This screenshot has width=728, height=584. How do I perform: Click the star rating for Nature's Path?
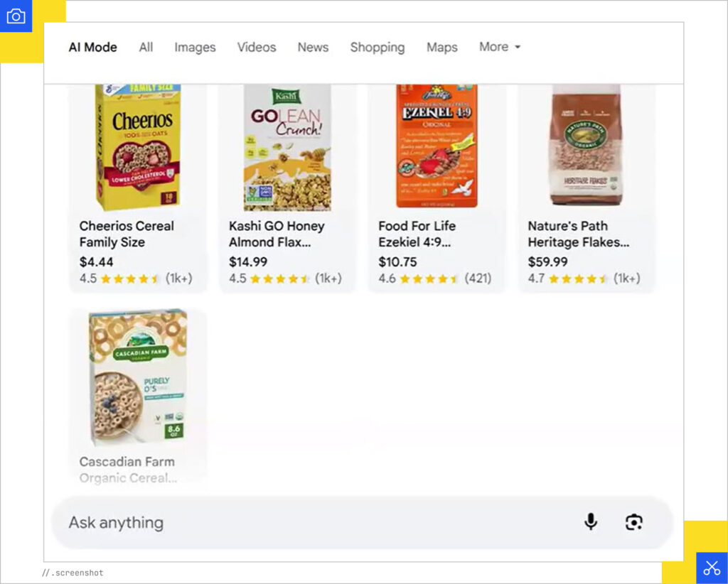pyautogui.click(x=577, y=279)
